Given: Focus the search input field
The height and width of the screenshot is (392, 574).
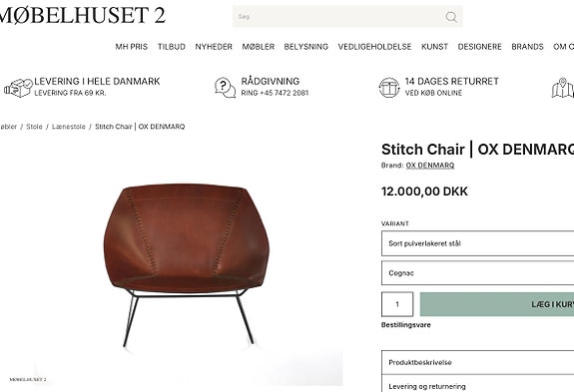Looking at the screenshot, I should click(336, 16).
